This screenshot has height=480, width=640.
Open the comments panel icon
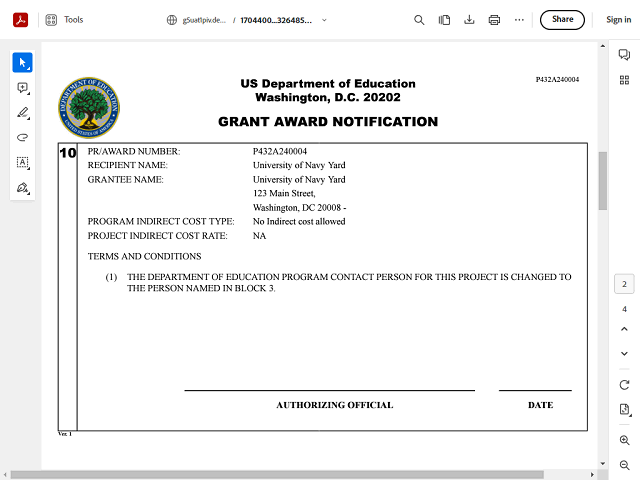pos(624,54)
